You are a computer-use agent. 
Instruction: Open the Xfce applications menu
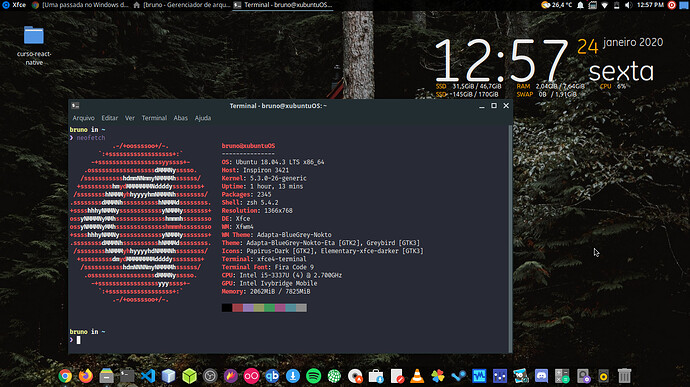point(14,5)
